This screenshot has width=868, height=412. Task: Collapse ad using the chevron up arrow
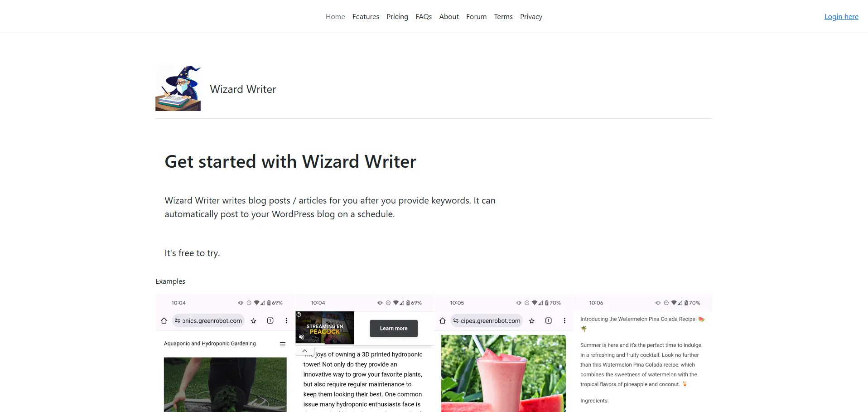pyautogui.click(x=305, y=351)
